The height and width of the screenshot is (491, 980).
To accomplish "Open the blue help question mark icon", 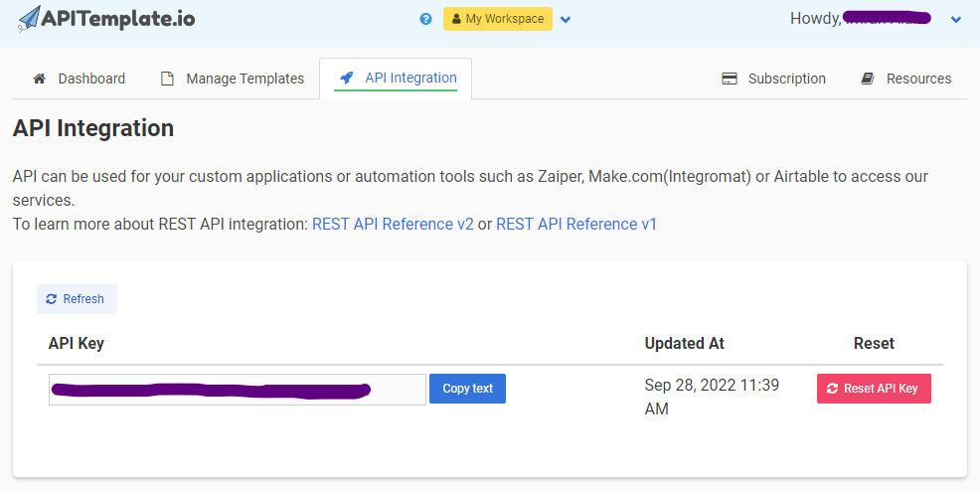I will click(x=425, y=19).
